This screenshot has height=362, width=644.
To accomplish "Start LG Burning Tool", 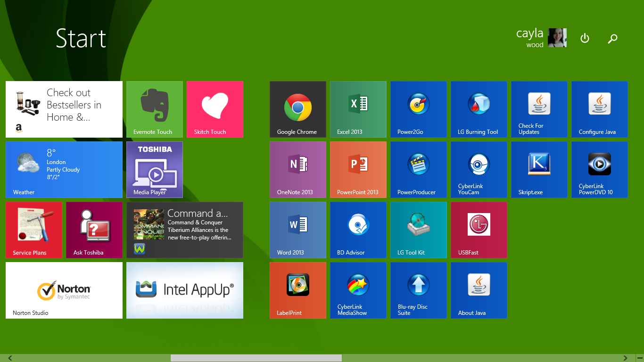I will 479,109.
